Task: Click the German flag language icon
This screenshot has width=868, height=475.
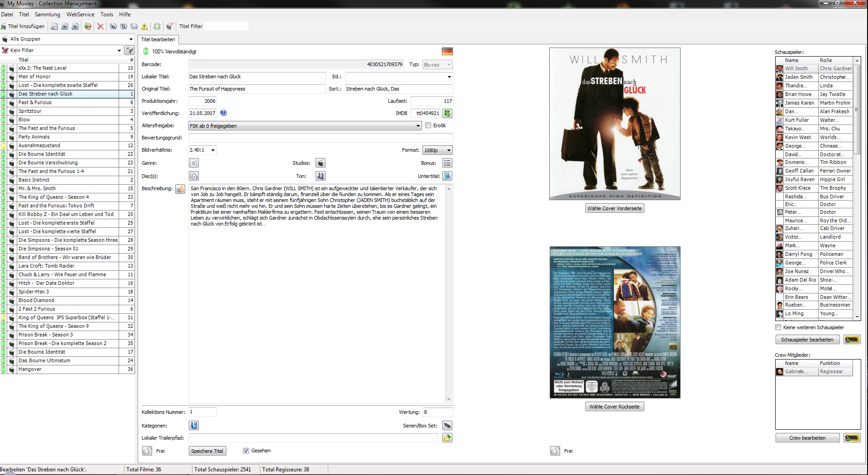Action: click(x=447, y=52)
